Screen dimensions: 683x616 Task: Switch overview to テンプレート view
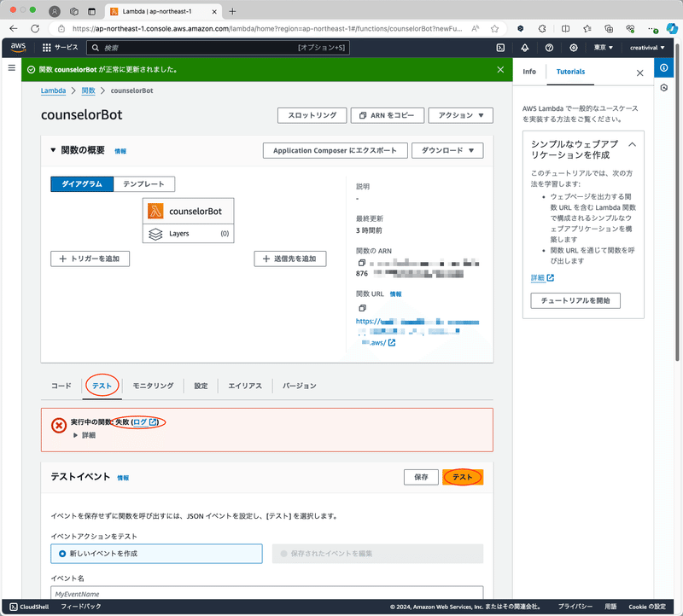coord(143,184)
